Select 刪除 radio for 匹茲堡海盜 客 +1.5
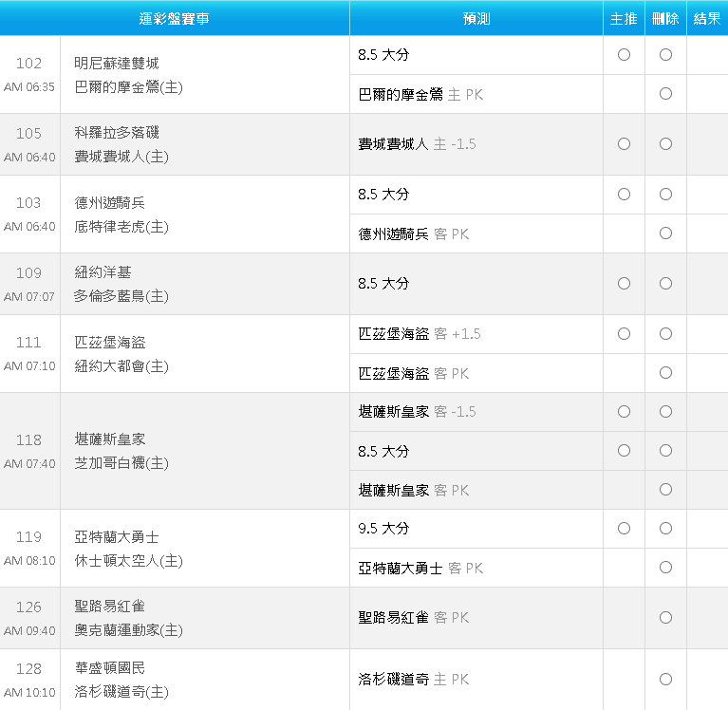 click(x=665, y=333)
